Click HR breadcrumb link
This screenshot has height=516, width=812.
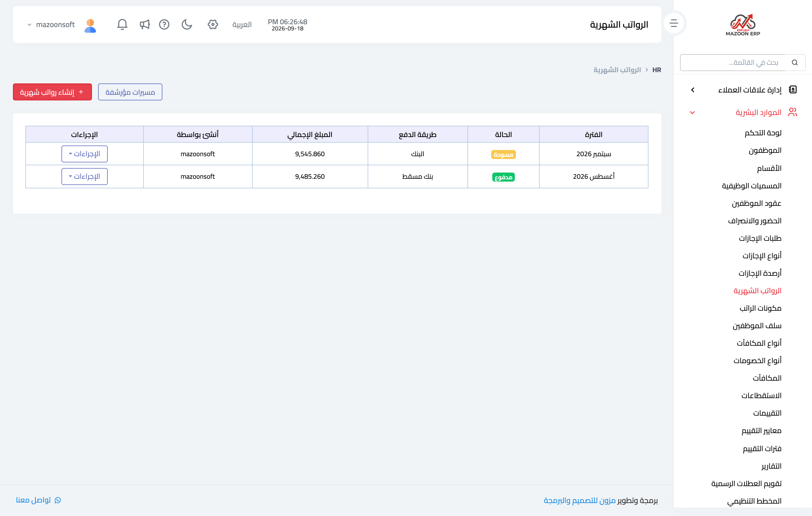pyautogui.click(x=657, y=70)
